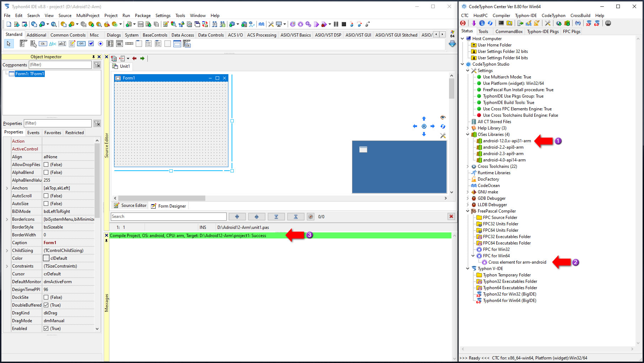Collapse the FreePascal Compiler node

pyautogui.click(x=467, y=211)
